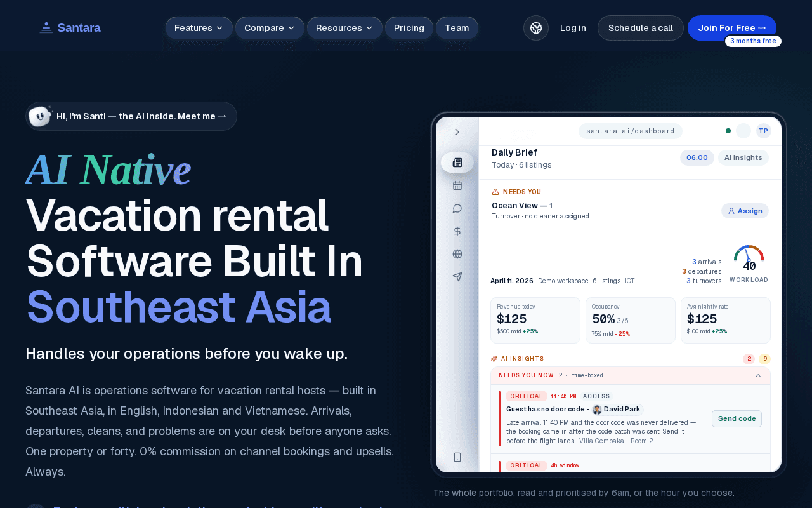This screenshot has width=812, height=508.
Task: Click the yellow badge showing 9
Action: pyautogui.click(x=764, y=359)
